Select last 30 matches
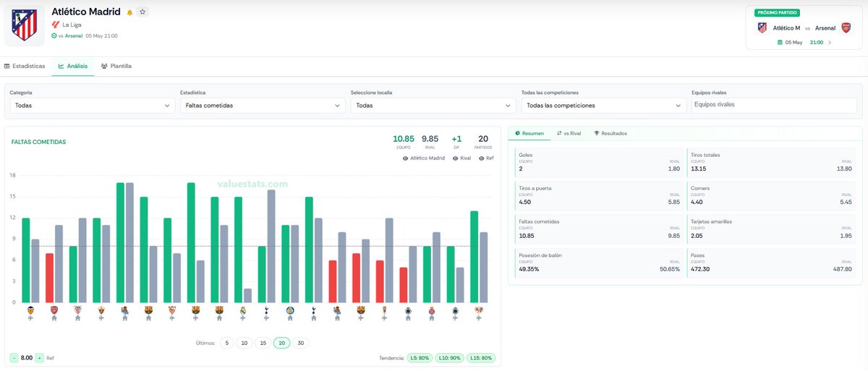Image resolution: width=868 pixels, height=371 pixels. (x=301, y=344)
